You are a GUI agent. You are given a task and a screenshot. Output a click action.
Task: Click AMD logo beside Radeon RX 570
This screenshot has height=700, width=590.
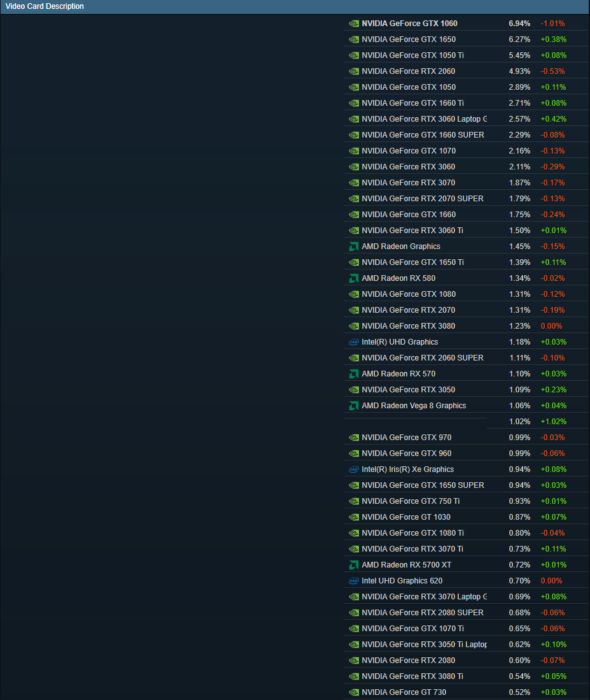tap(354, 374)
